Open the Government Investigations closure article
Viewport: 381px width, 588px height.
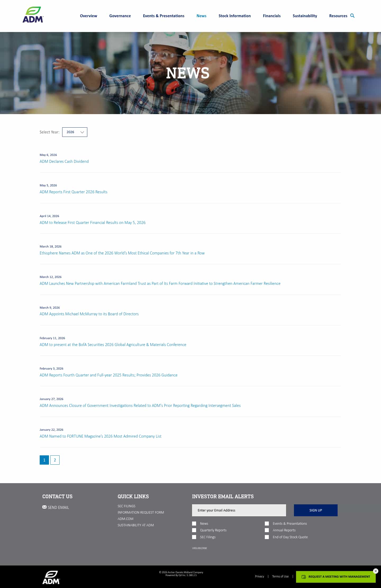tap(140, 406)
